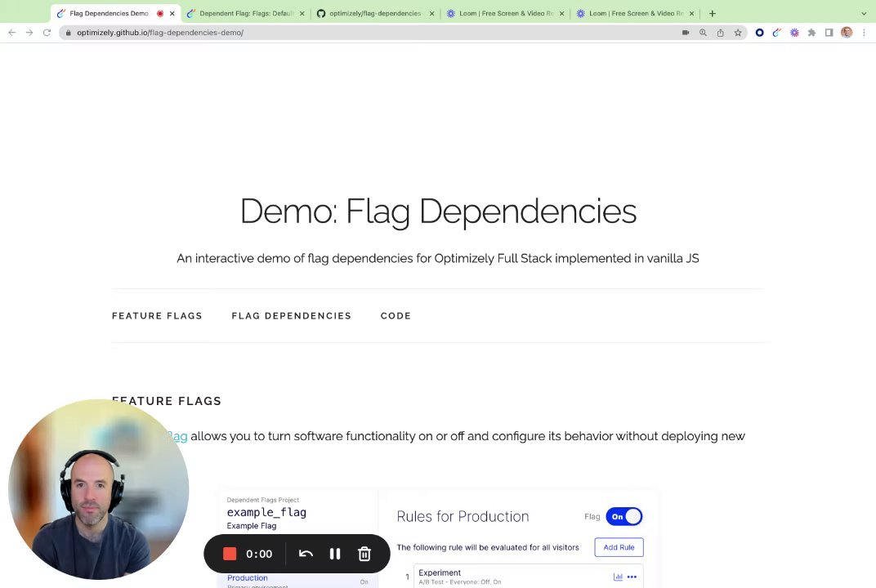This screenshot has height=588, width=876.
Task: Click the Add Rule button
Action: (619, 547)
